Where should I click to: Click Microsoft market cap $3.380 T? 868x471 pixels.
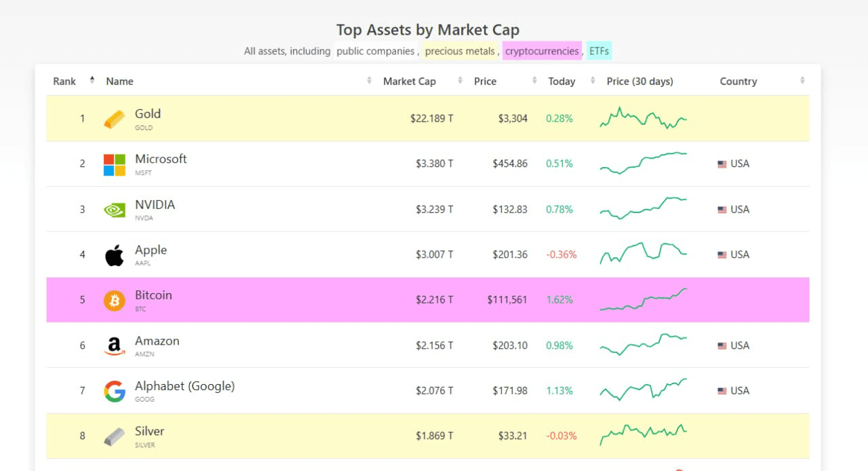[435, 164]
